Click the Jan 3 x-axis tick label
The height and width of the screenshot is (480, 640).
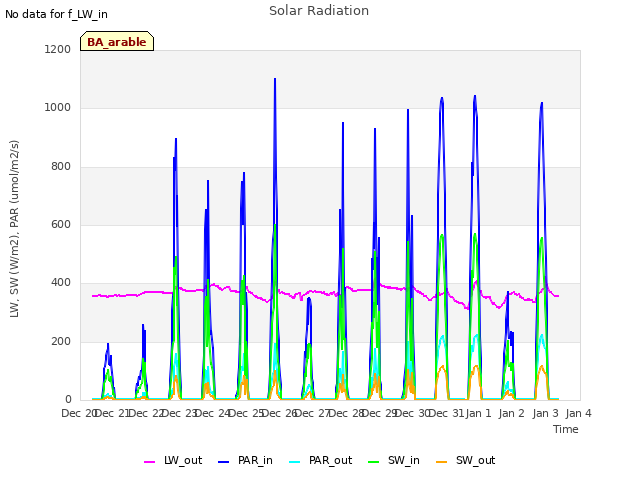point(545,413)
